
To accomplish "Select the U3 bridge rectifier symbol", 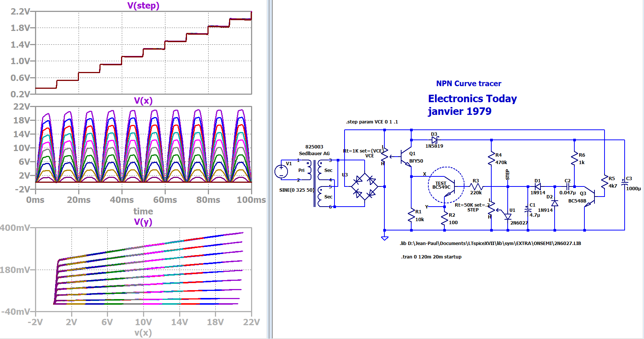I will tap(364, 186).
